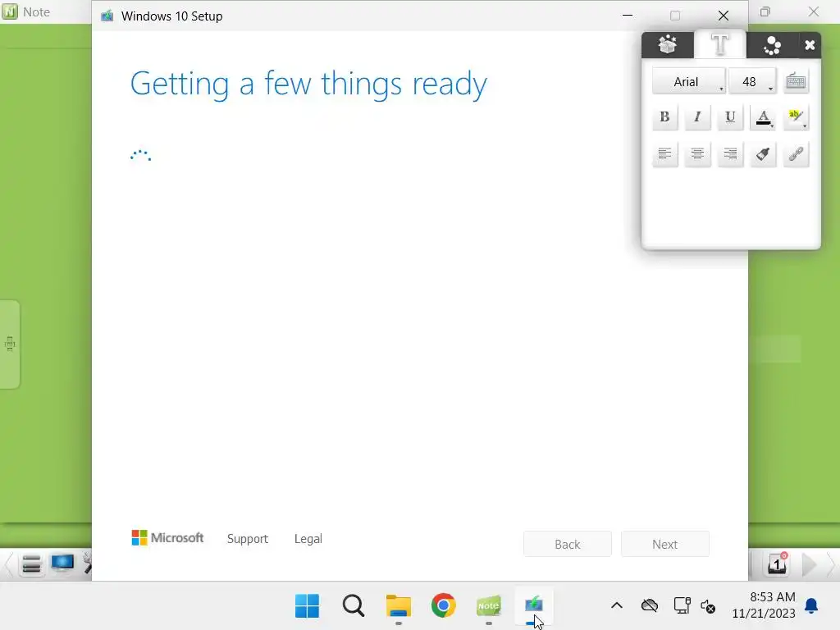The image size is (840, 630).
Task: Click the Next button in Setup
Action: (664, 545)
